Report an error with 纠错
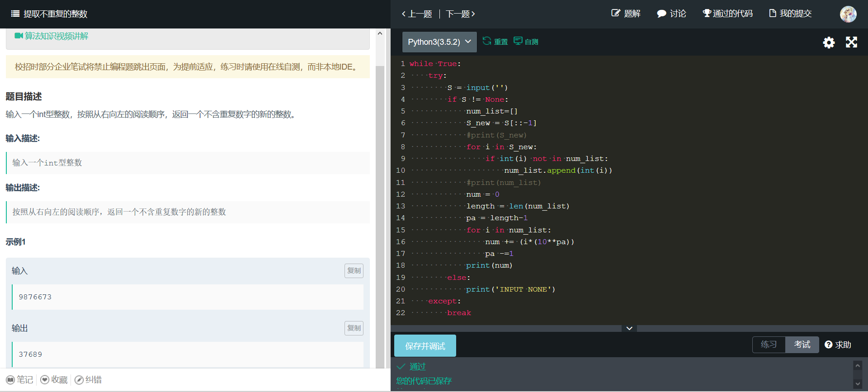The width and height of the screenshot is (868, 392). [x=88, y=380]
